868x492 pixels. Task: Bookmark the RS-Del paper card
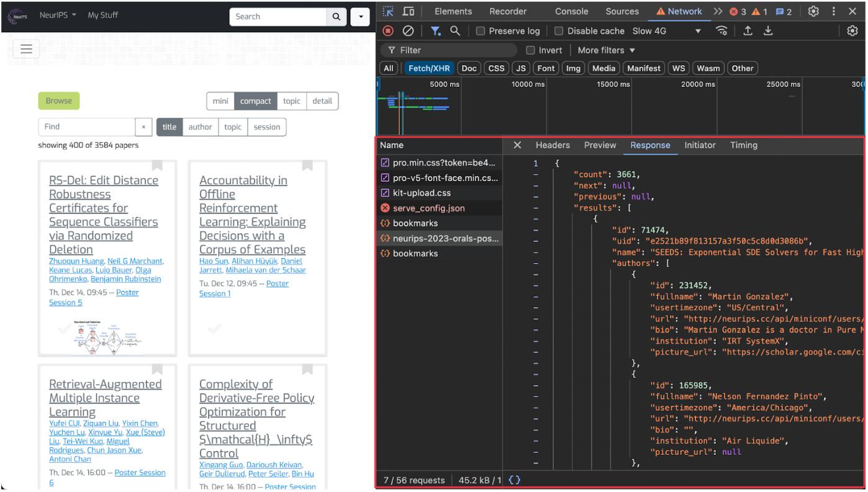click(x=157, y=165)
